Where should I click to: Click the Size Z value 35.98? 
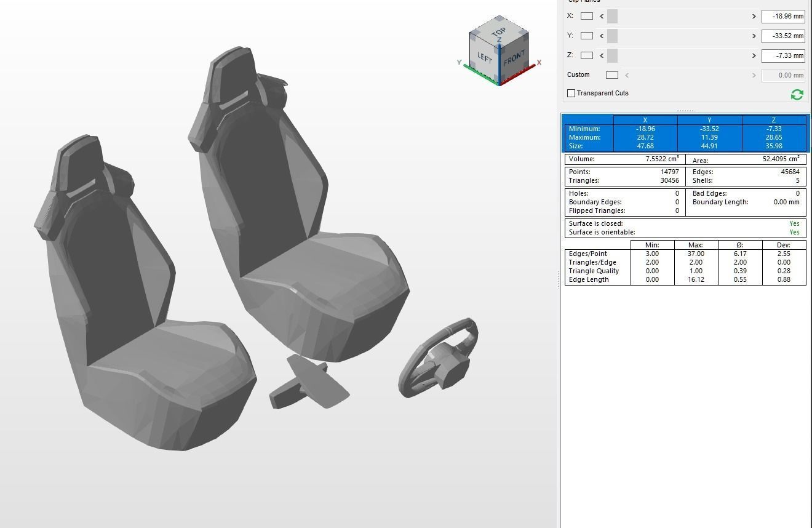773,146
